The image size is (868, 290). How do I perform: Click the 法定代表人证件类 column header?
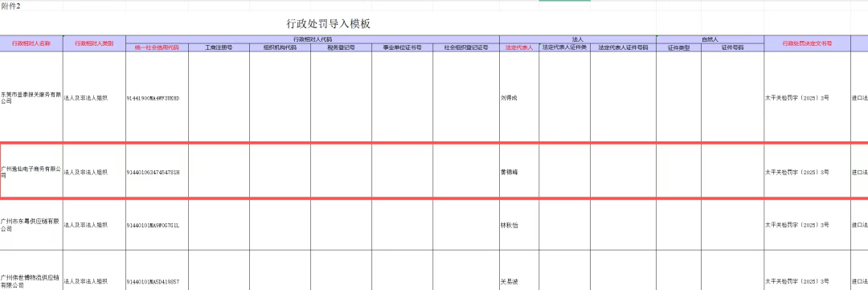pyautogui.click(x=564, y=48)
